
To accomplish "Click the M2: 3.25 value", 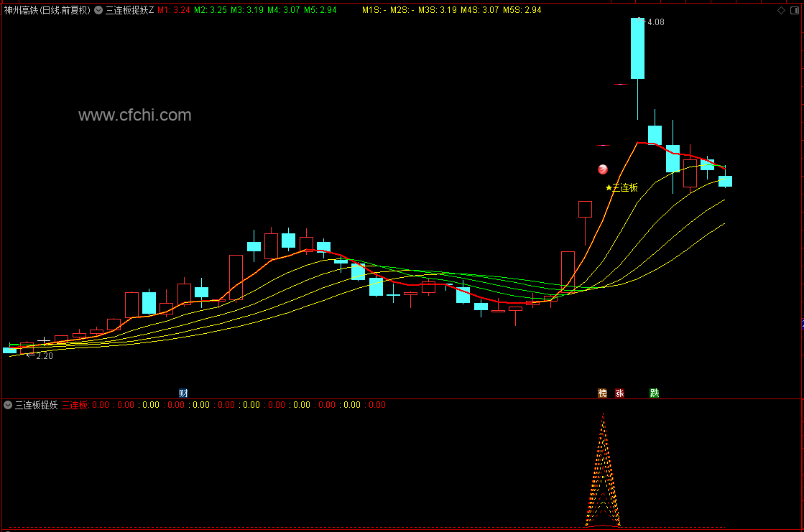I will [211, 10].
